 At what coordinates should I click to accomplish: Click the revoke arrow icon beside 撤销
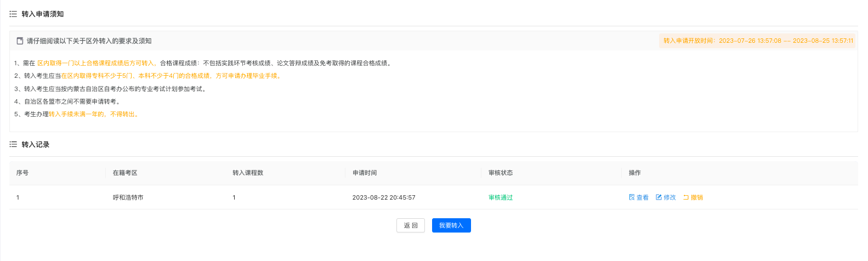(x=685, y=197)
